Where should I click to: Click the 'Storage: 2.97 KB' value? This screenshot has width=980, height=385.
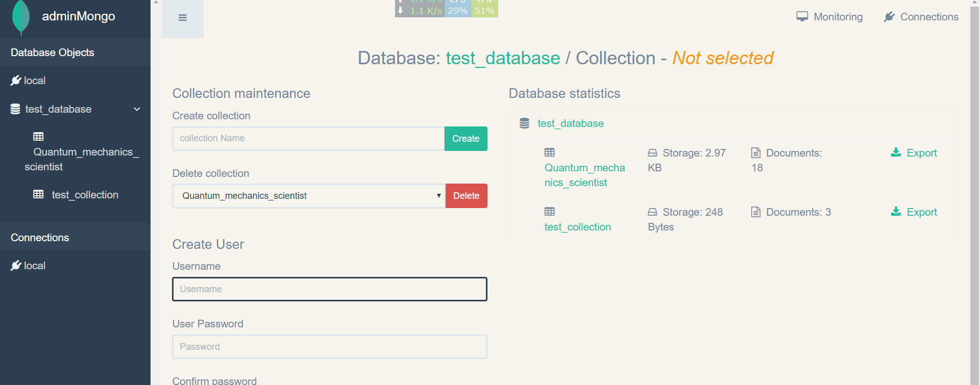tap(687, 160)
